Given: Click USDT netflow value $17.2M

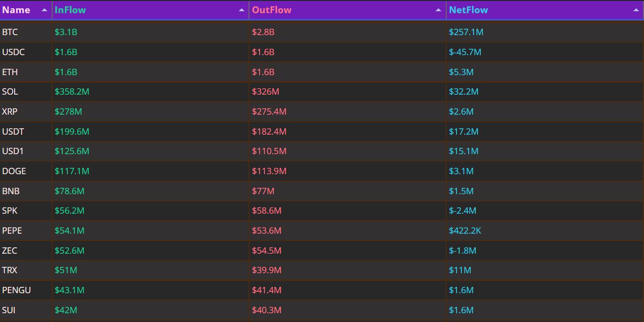Looking at the screenshot, I should pos(463,132).
